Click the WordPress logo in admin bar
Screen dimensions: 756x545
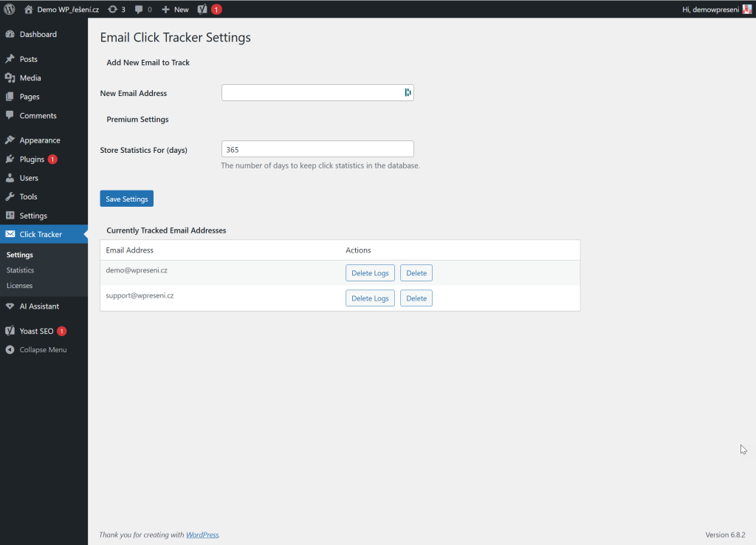tap(9, 9)
